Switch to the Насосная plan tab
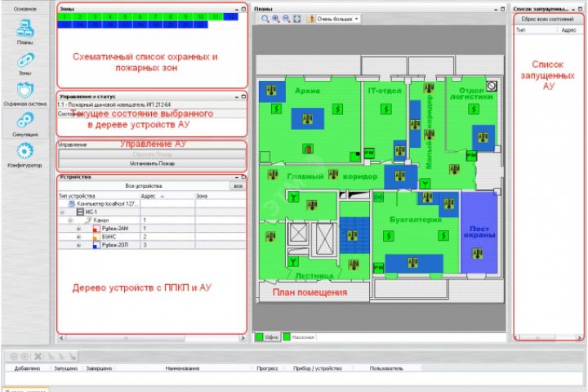 (299, 336)
